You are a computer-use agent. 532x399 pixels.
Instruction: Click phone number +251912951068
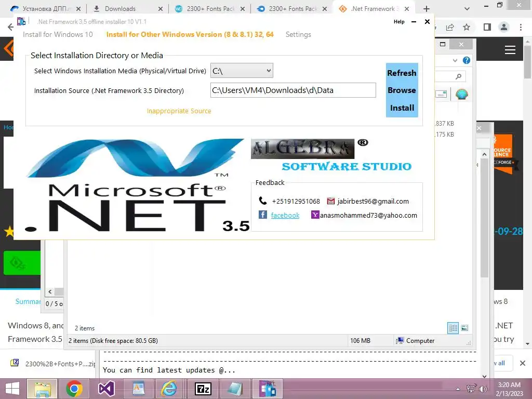(x=296, y=201)
